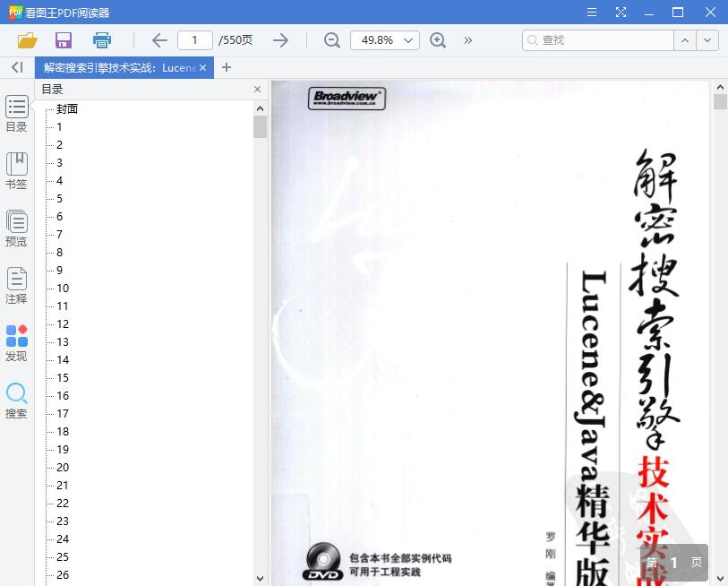Open the 搜索 search panel

pyautogui.click(x=16, y=399)
